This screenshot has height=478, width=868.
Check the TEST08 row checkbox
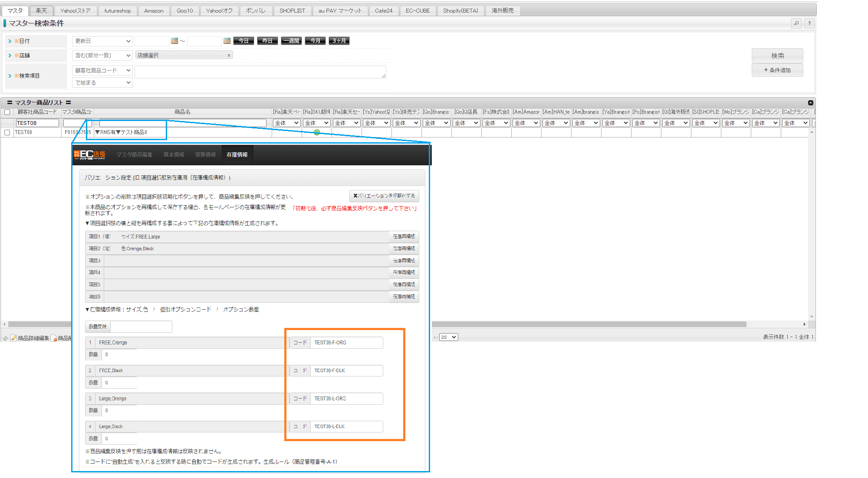7,132
